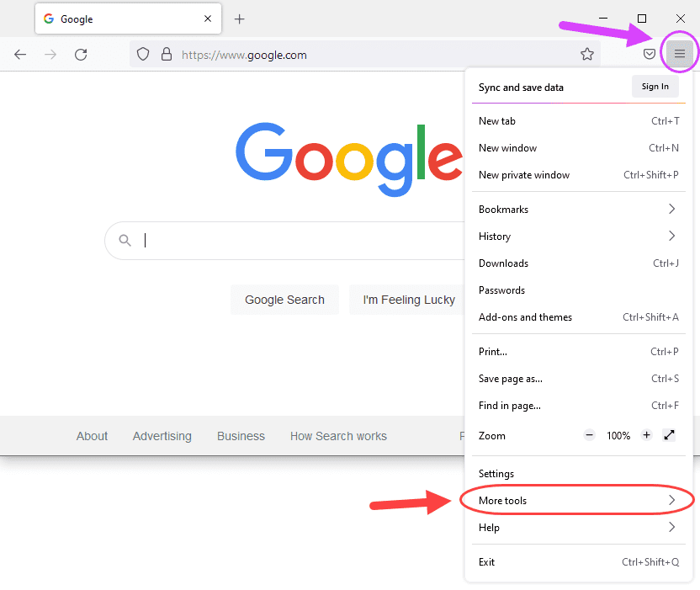Click Sync and save data label
This screenshot has width=700, height=590.
[x=521, y=87]
